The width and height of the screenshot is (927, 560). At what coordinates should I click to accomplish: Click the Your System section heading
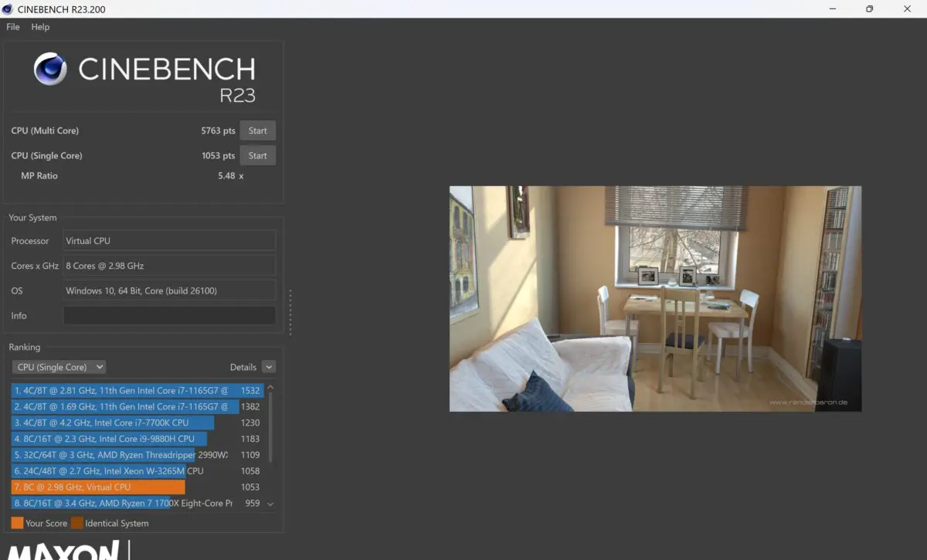click(32, 218)
